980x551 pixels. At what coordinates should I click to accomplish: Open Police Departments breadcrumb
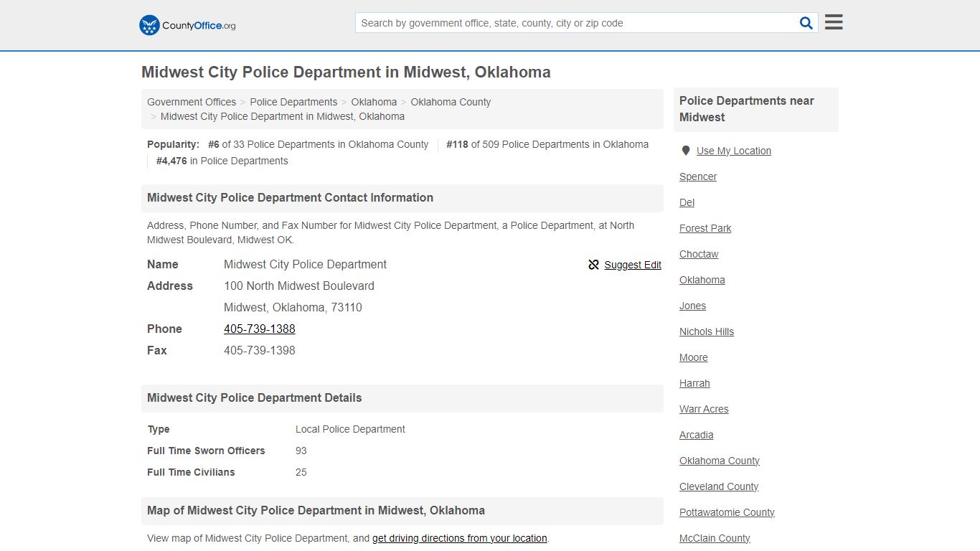(x=293, y=102)
